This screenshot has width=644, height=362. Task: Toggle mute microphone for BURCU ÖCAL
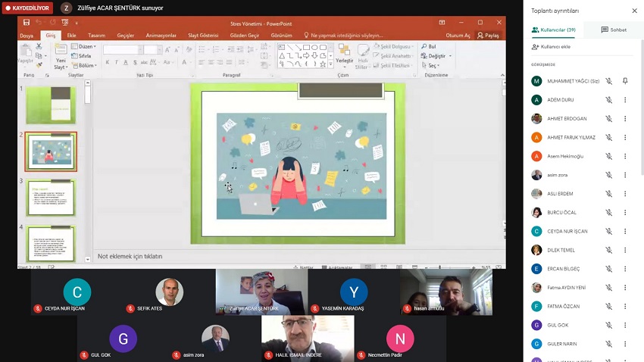tap(608, 213)
